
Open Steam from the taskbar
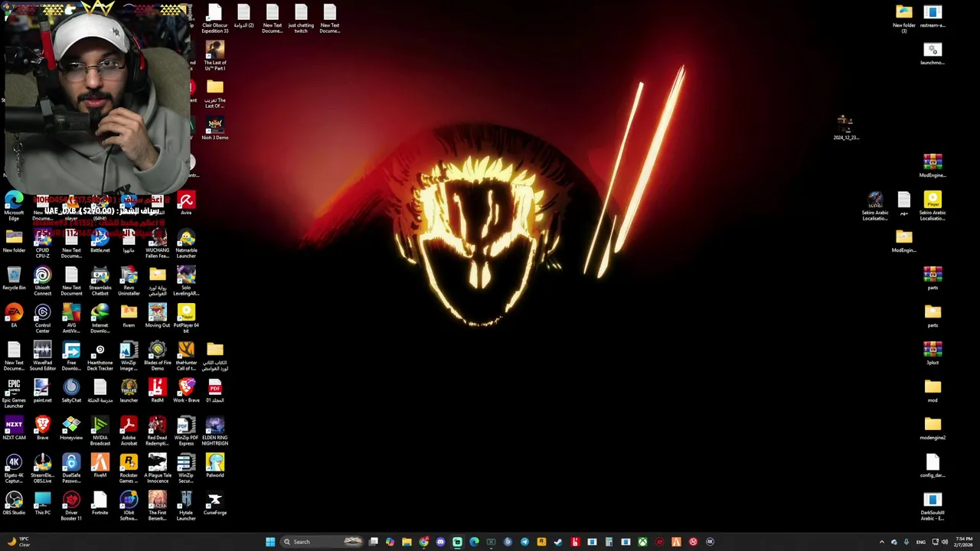(x=558, y=542)
